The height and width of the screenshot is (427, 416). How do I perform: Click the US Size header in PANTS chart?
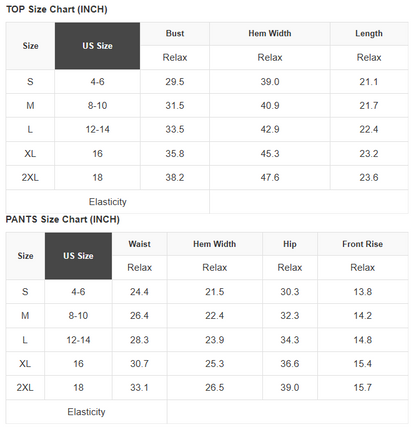(78, 256)
